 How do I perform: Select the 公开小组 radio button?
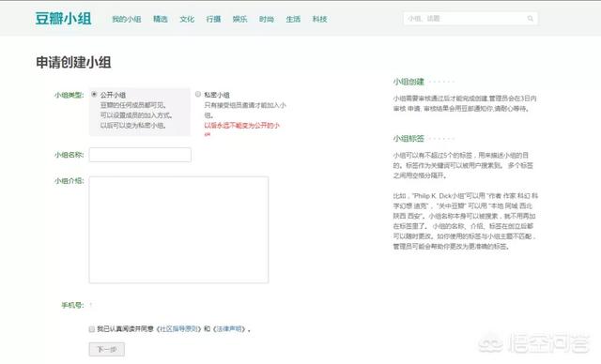coord(94,94)
